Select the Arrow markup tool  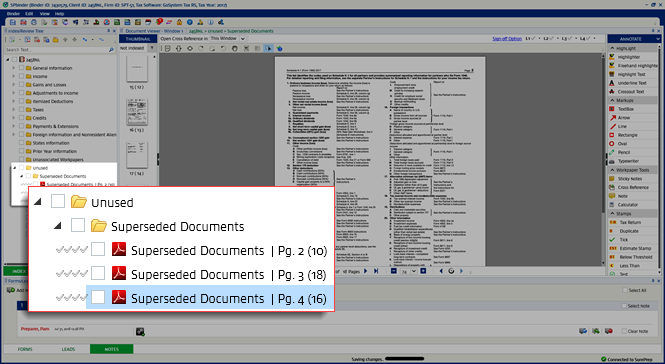tap(633, 118)
